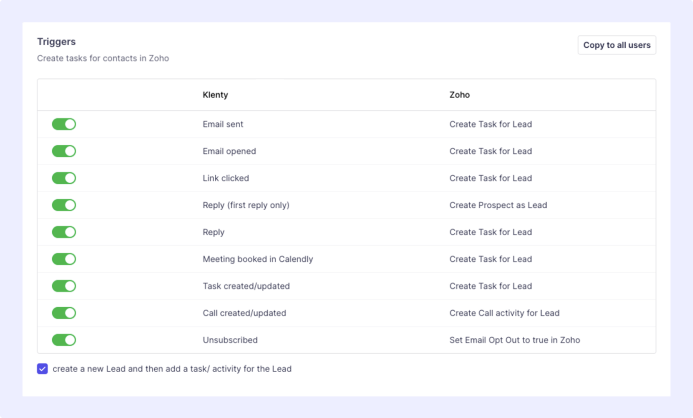The width and height of the screenshot is (693, 418).
Task: Click the Unsubscribed trigger label
Action: [229, 340]
